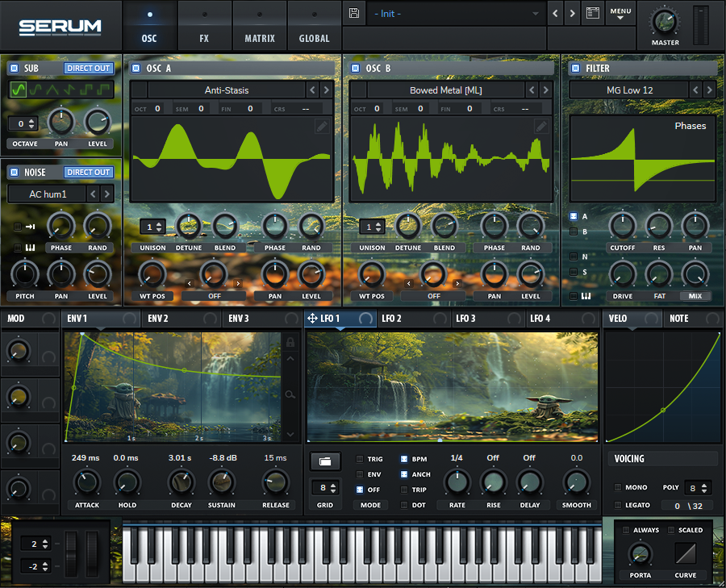Screen dimensions: 726x588
Task: Click the LFO GRID size stepper
Action: (328, 487)
